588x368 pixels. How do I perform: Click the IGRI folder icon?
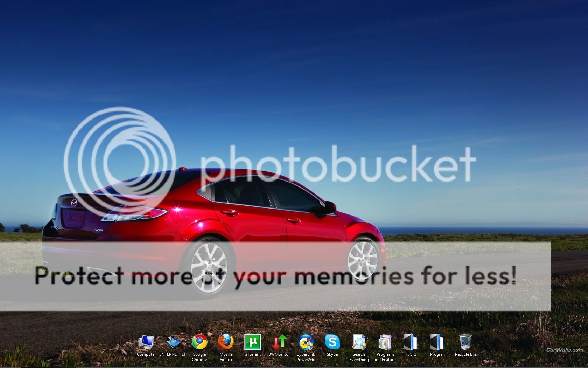[x=412, y=342]
